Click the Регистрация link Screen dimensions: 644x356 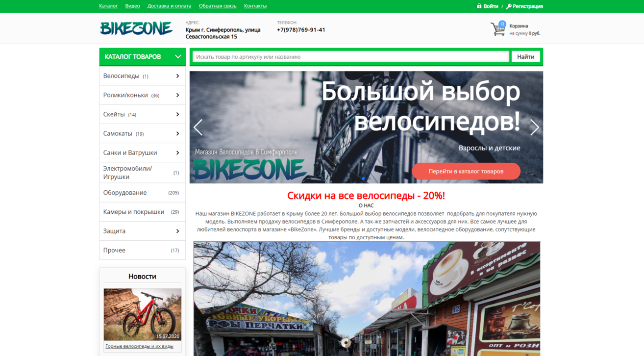pyautogui.click(x=528, y=6)
